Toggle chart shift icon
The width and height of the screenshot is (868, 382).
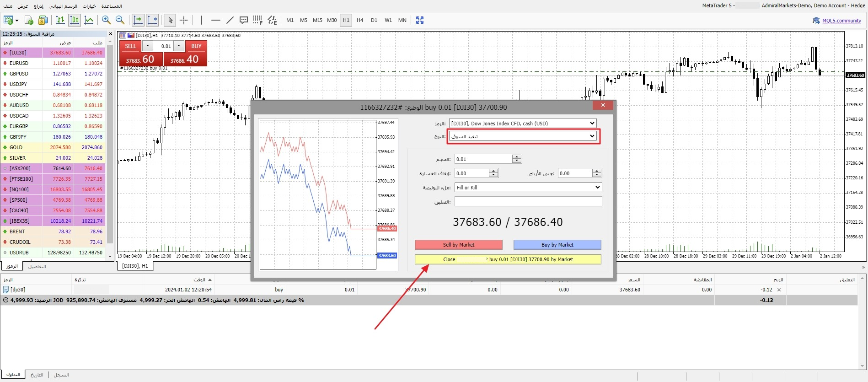152,20
